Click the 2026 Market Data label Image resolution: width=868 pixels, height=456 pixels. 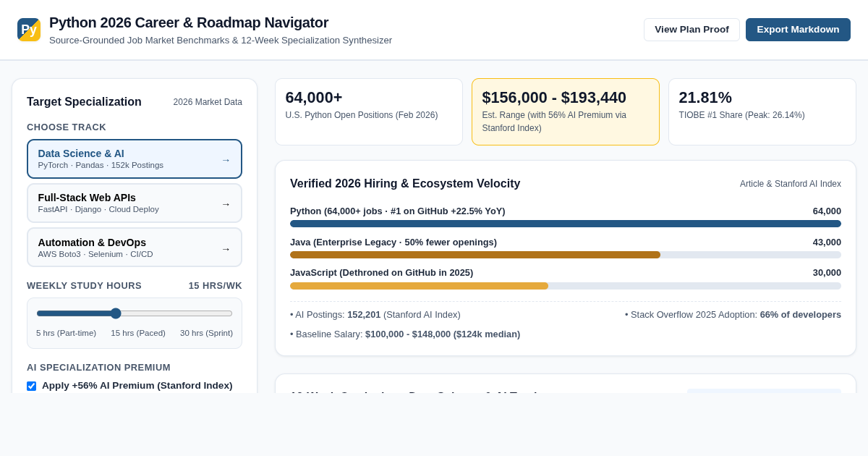point(208,102)
